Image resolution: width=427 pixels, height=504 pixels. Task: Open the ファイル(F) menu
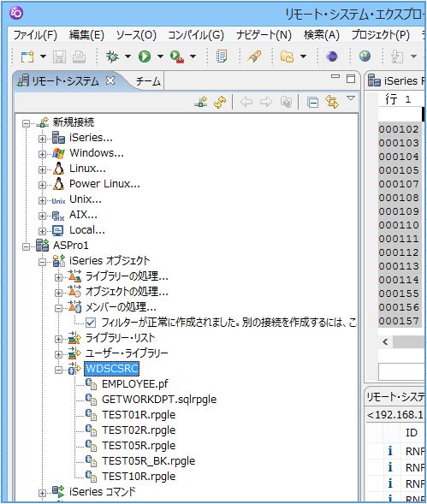35,35
